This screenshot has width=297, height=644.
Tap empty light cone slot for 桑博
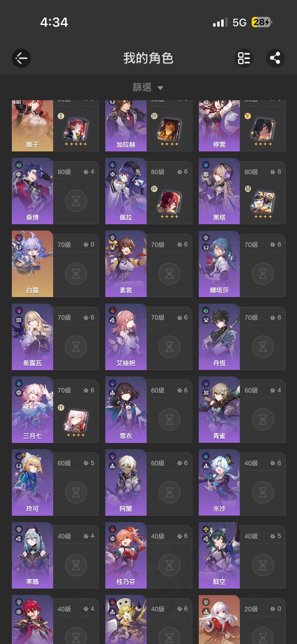76,201
